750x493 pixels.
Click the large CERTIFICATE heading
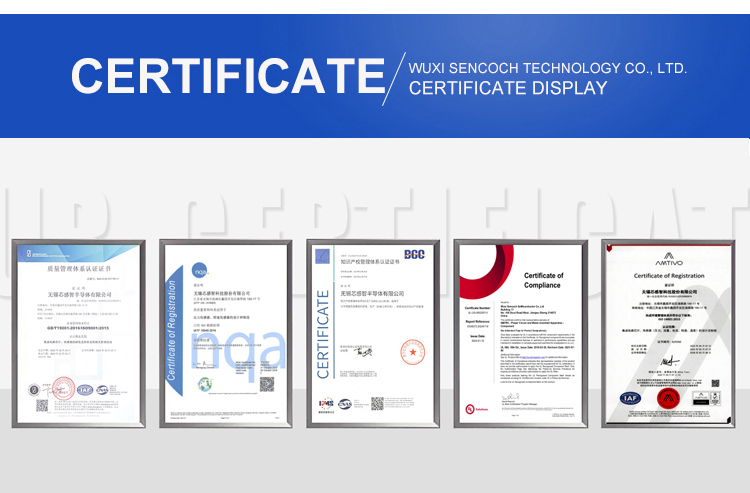pos(228,76)
